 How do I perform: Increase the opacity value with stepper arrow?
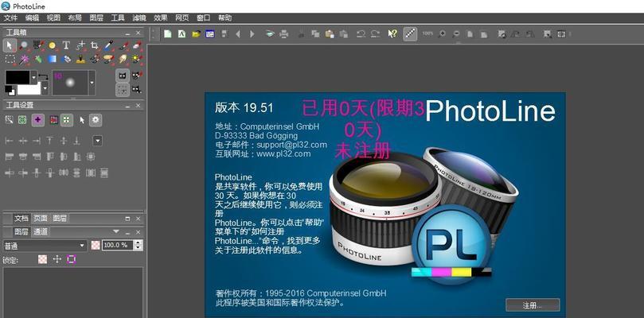point(139,243)
